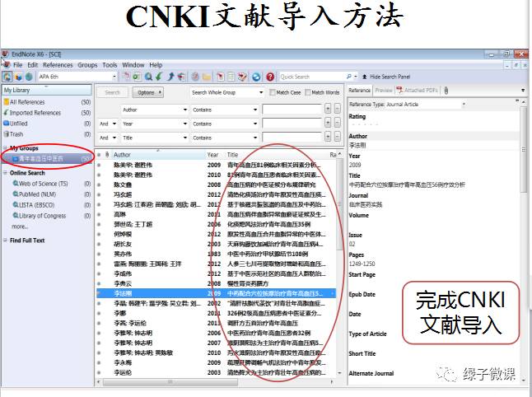Open the Year search field dropdown
The width and height of the screenshot is (532, 397).
click(155, 124)
